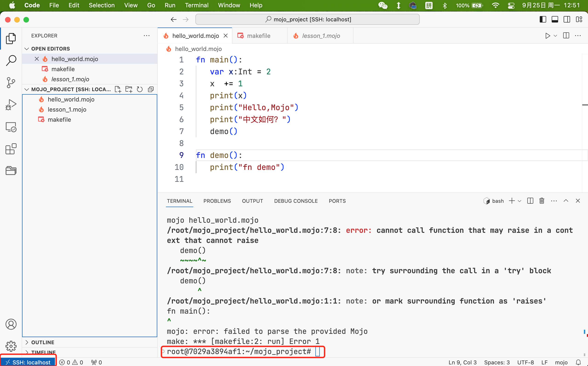Screen dimensions: 588x366
Task: Click the command center search field
Action: tap(307, 19)
